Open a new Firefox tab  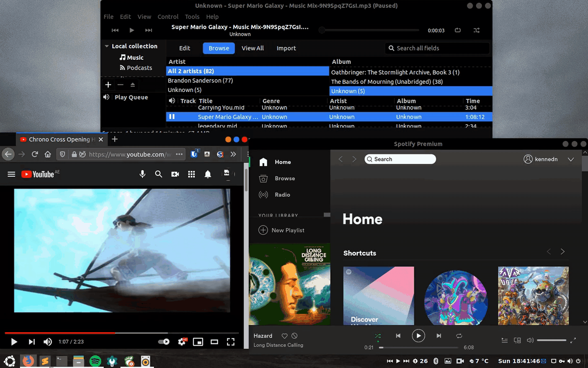(x=115, y=140)
